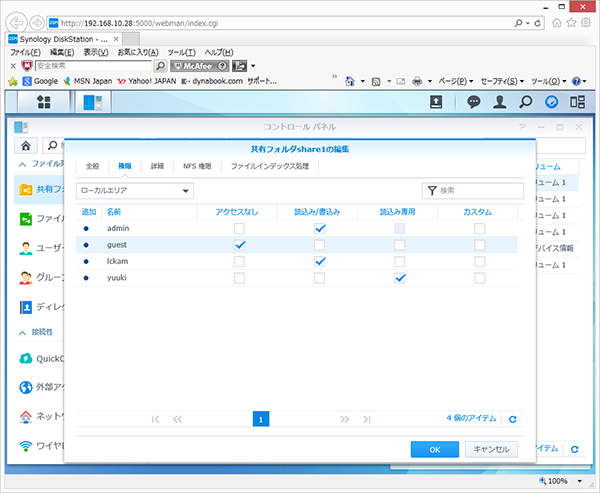Open the DSM main menu icon
Screen dimensions: 600x493
(x=44, y=102)
